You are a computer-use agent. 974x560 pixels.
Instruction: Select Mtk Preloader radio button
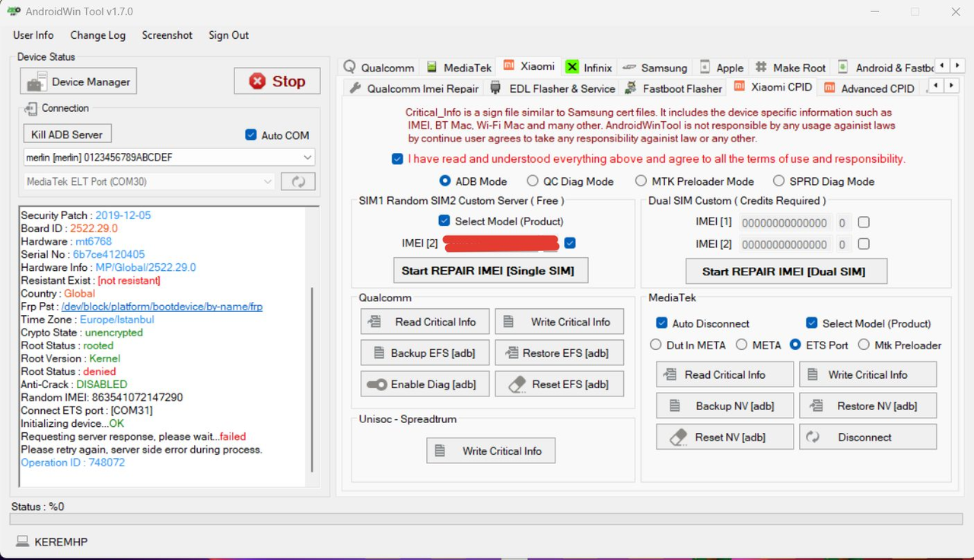(x=864, y=345)
